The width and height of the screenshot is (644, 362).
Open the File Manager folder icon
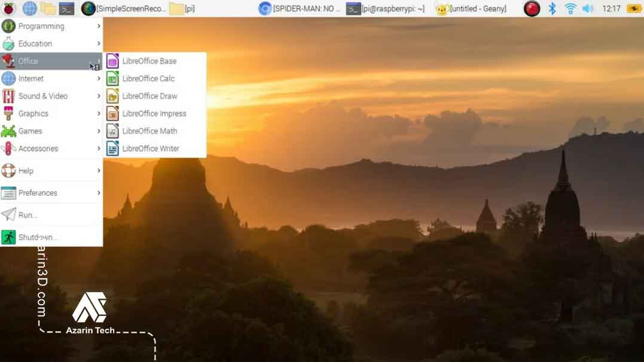point(48,8)
